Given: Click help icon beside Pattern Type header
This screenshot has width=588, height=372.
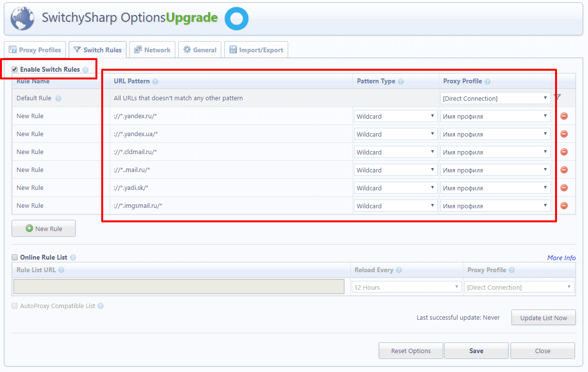Looking at the screenshot, I should (x=401, y=81).
